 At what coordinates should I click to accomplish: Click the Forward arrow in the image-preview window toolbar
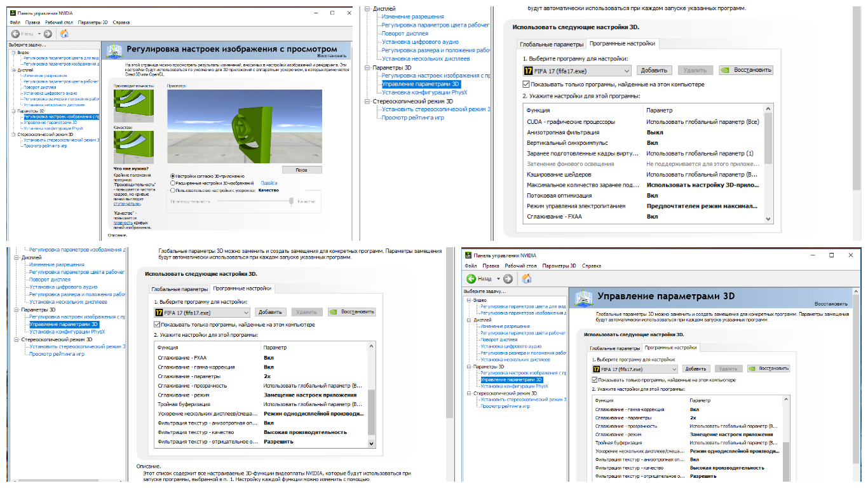[x=48, y=34]
